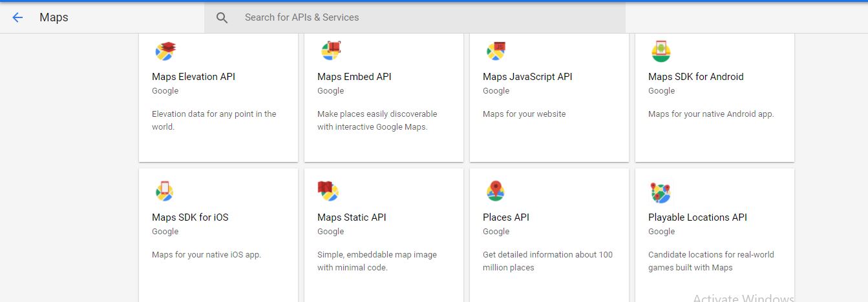Click the Places API pin icon
868x302 pixels.
496,191
